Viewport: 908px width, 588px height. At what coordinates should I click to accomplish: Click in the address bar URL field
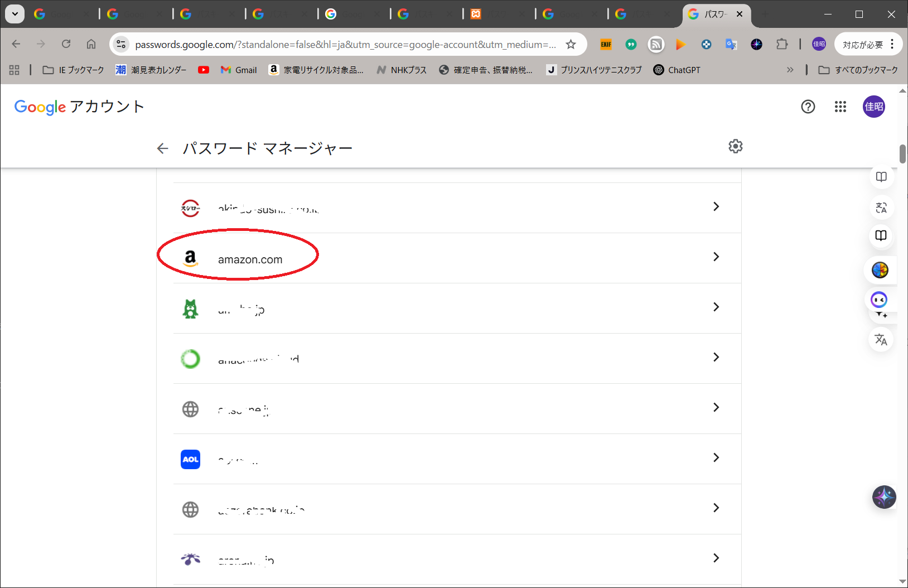[x=345, y=45]
